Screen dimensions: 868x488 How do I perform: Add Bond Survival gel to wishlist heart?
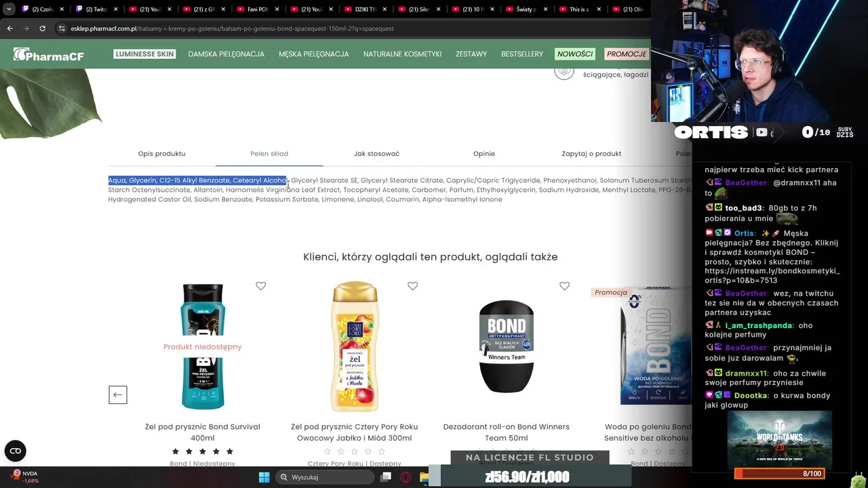pyautogui.click(x=260, y=286)
